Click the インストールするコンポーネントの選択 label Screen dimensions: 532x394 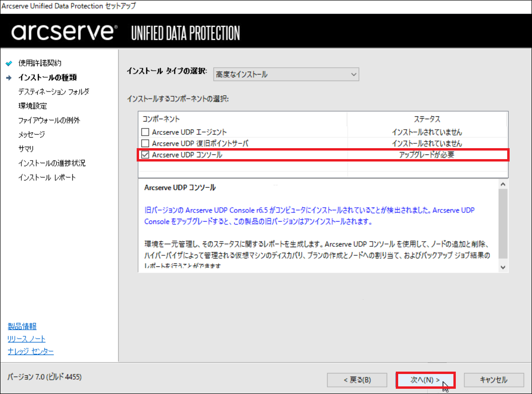click(x=178, y=99)
